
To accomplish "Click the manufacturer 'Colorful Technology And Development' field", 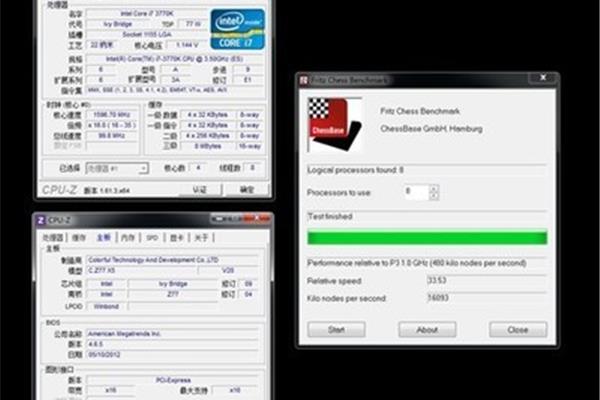I will tap(172, 260).
